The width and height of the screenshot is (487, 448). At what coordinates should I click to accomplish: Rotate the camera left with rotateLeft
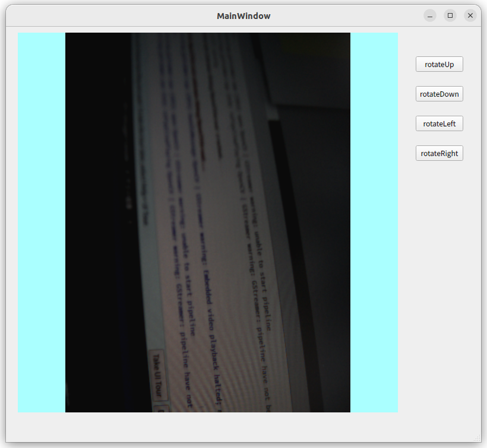(x=439, y=123)
